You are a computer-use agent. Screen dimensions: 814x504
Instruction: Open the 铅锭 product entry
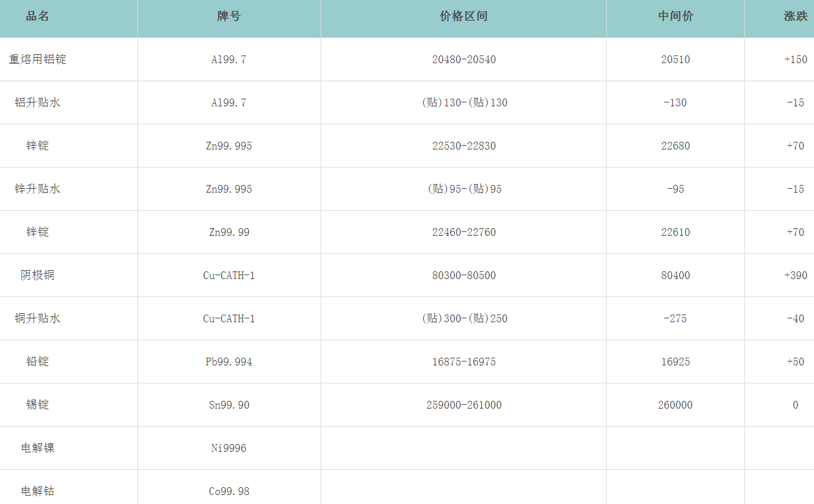click(x=37, y=362)
